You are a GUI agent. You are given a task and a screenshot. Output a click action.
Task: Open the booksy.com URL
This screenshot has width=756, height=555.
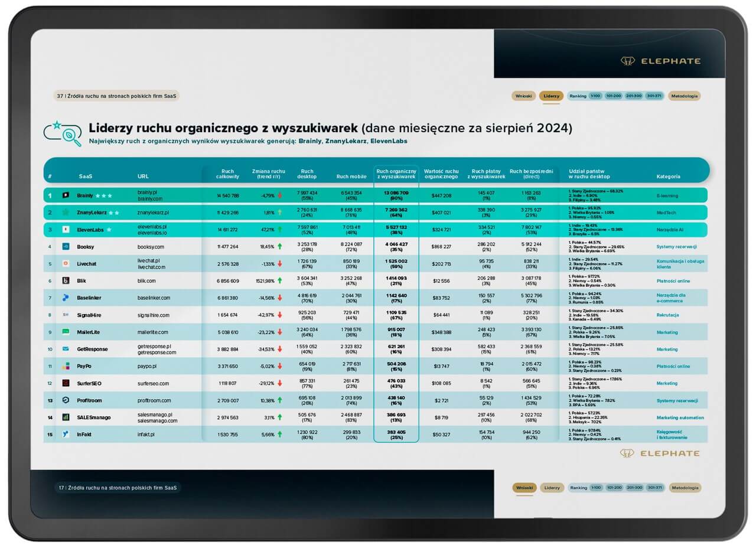pos(151,247)
